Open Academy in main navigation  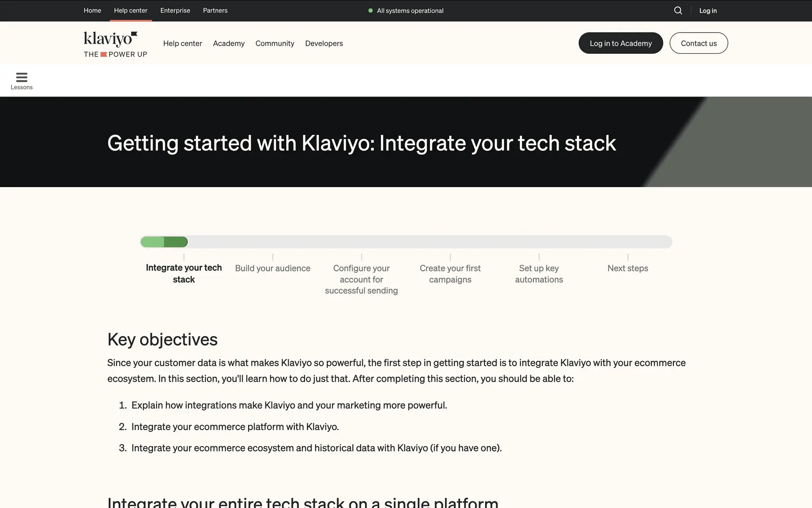click(228, 43)
